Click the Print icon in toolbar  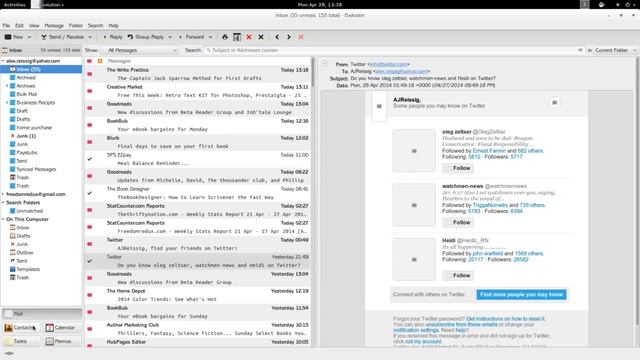point(224,37)
